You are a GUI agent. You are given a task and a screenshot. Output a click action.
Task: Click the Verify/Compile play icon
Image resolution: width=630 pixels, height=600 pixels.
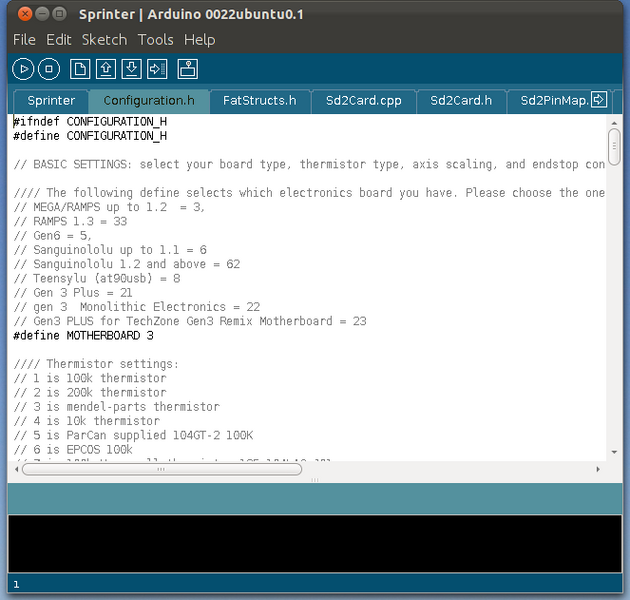(23, 69)
